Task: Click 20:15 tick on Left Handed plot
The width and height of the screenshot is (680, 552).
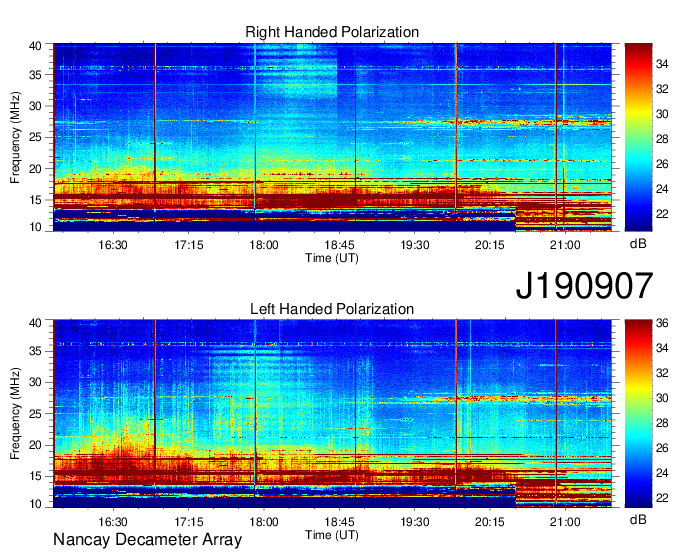Action: click(x=490, y=522)
